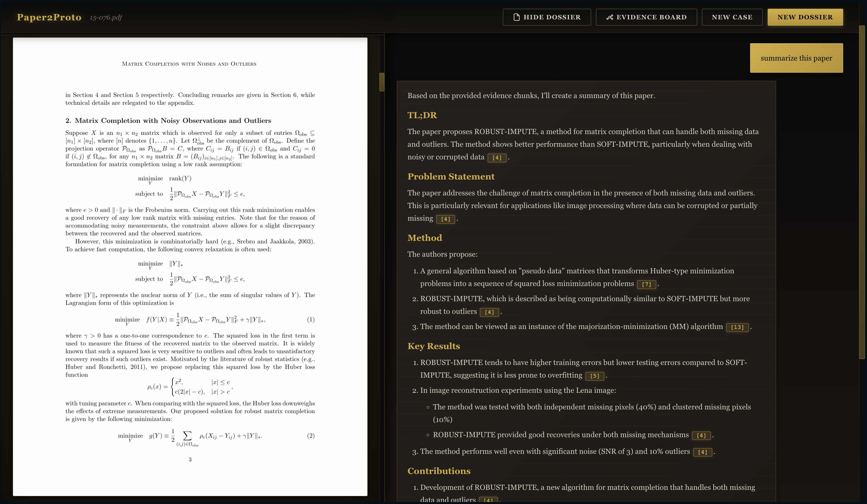Viewport: 867px width, 504px height.
Task: Open citation [13] for the MM algorithm
Action: [737, 327]
